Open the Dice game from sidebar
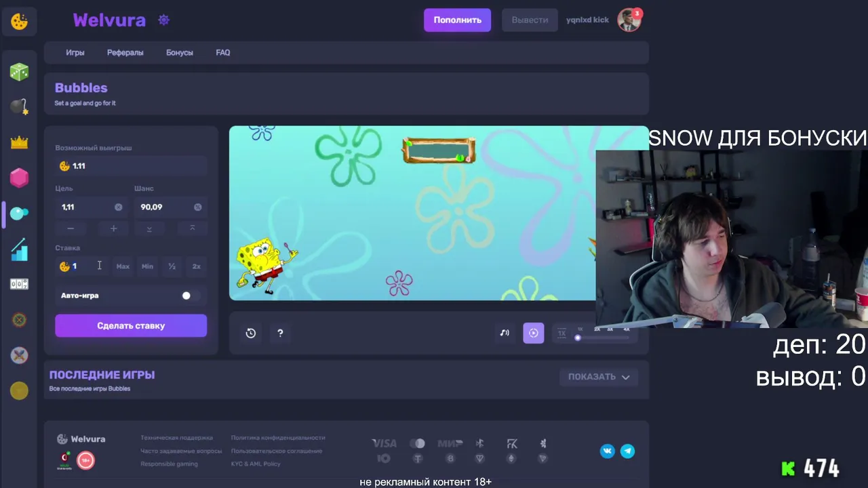This screenshot has height=488, width=868. (19, 72)
